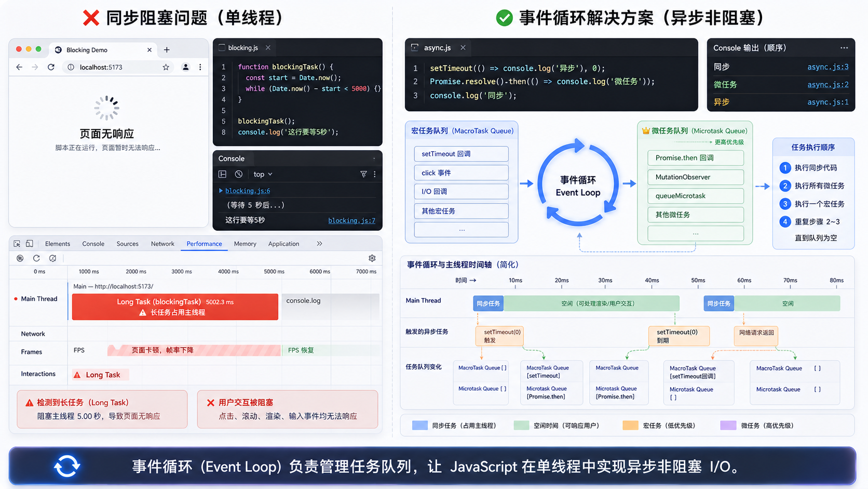Select the inspect element icon in DevTools
Screen dimensions: 868x489
pyautogui.click(x=17, y=244)
